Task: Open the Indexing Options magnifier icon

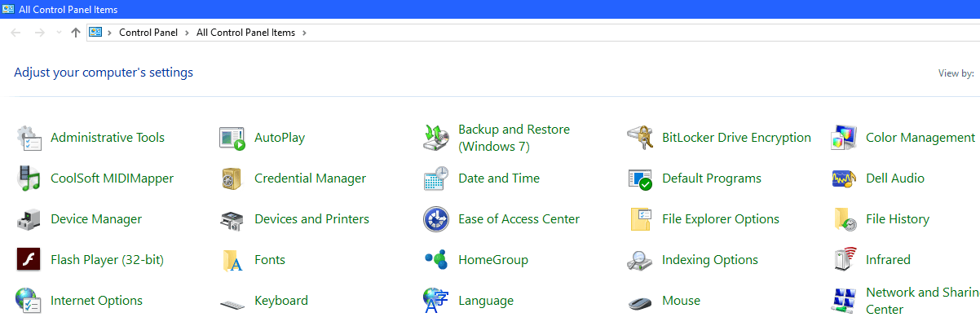Action: click(640, 260)
